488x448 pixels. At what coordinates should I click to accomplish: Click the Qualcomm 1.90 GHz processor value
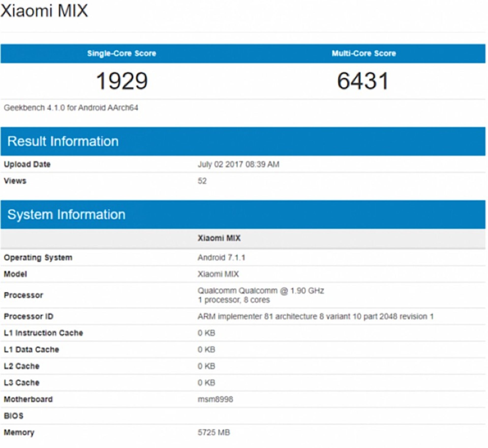point(261,291)
